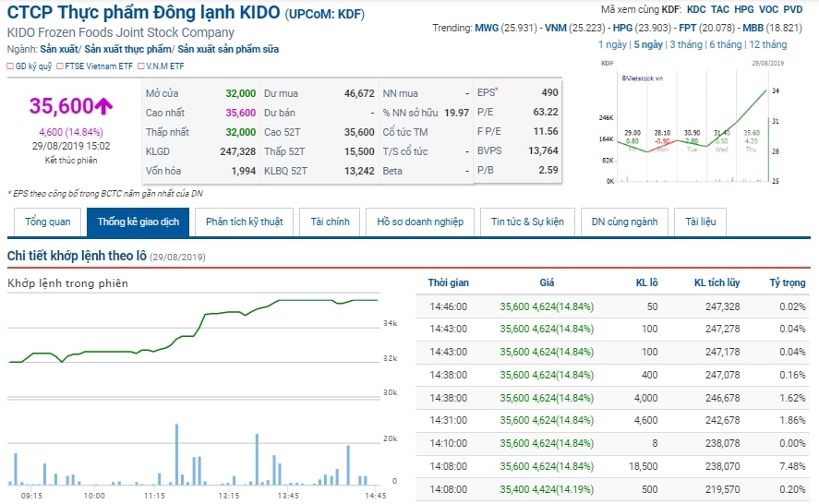
Task: Open the Tài chính tab
Action: click(x=330, y=222)
